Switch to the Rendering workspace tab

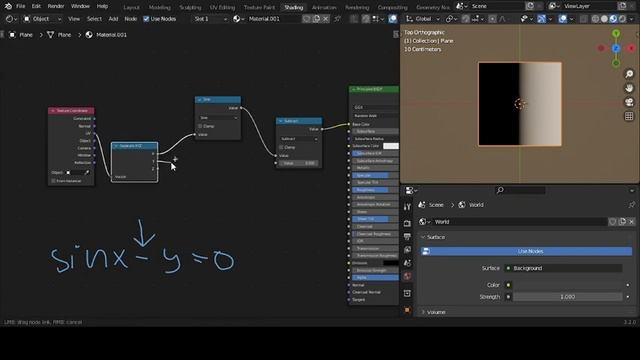click(357, 7)
